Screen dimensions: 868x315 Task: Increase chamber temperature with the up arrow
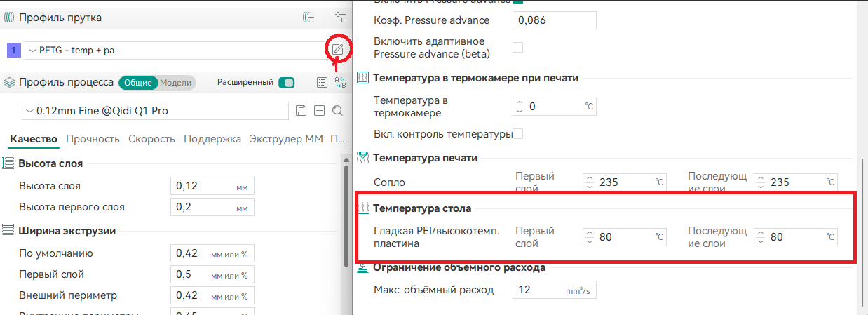point(520,102)
